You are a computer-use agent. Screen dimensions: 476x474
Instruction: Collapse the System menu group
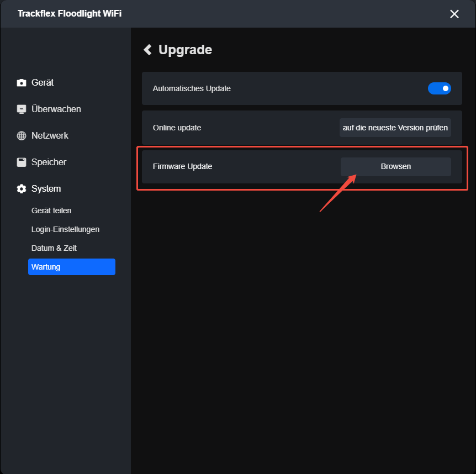(x=46, y=188)
